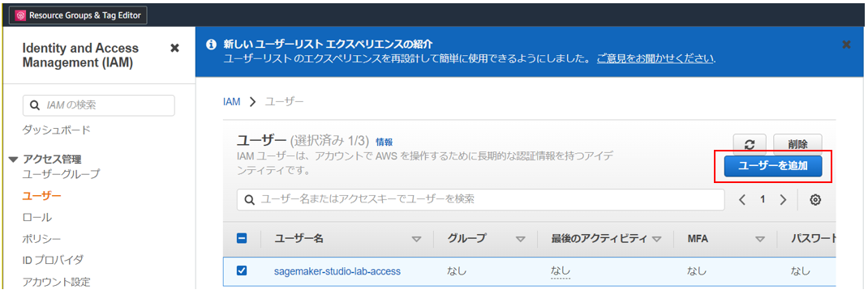Go to IAM breadcrumb link
The width and height of the screenshot is (868, 294).
pos(231,102)
